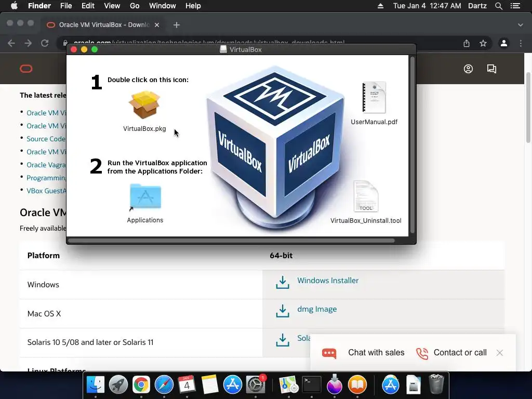Open the Window menu
The height and width of the screenshot is (399, 532).
(x=163, y=6)
